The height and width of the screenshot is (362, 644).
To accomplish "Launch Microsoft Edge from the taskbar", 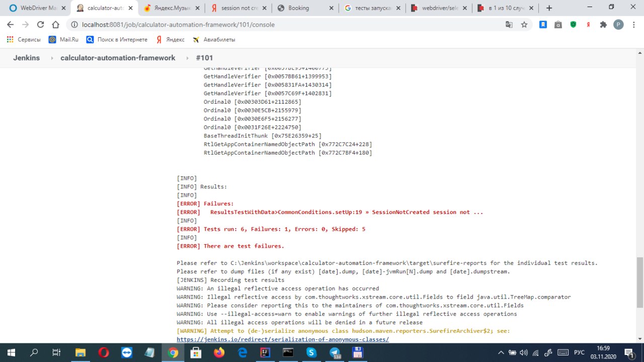I will (x=242, y=353).
